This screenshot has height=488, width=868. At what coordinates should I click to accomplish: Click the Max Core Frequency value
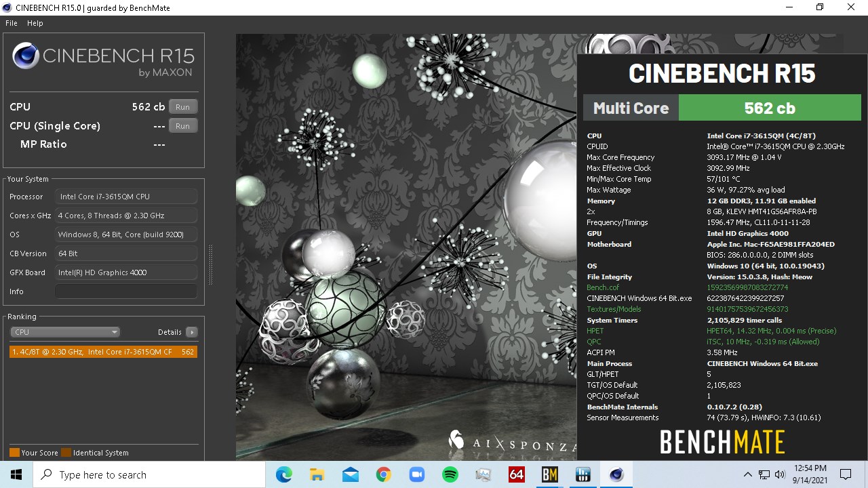click(x=744, y=157)
